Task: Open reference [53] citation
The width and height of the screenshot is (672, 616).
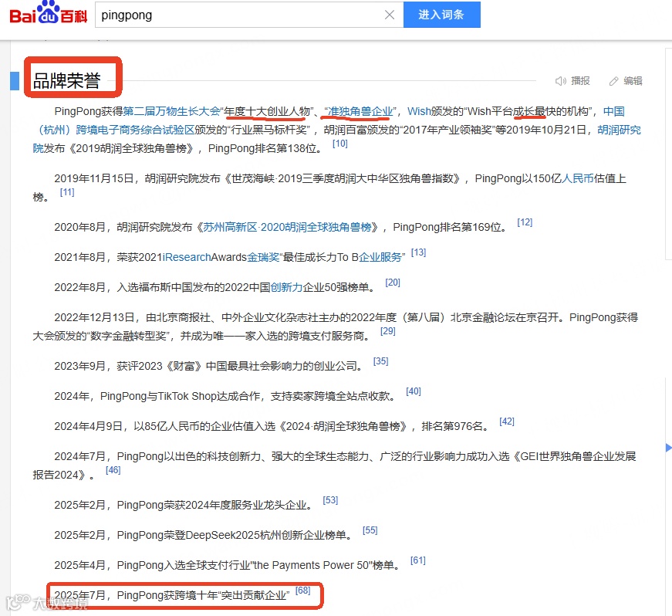Action: click(330, 500)
